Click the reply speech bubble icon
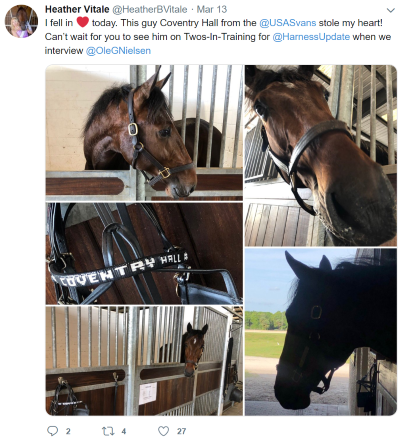This screenshot has width=400, height=443. pyautogui.click(x=52, y=431)
